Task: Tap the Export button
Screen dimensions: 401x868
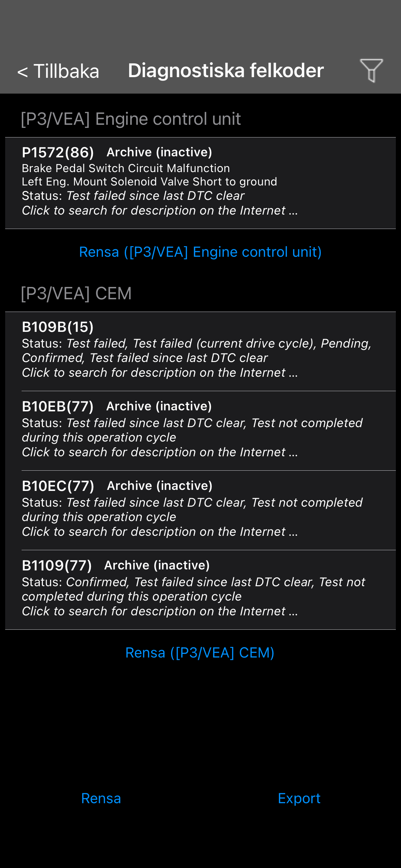Action: 299,798
